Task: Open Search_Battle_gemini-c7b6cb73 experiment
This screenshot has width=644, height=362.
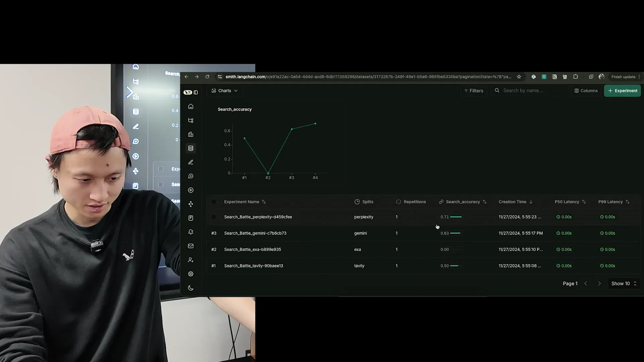Action: 255,233
